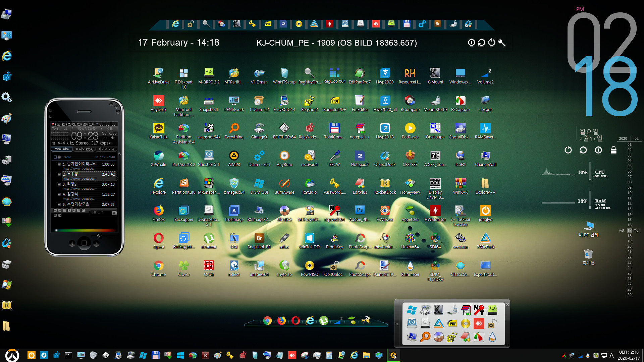Launch the BOOTICEx64 shortcut
Viewport: 644px width, 362px height.
coord(284,131)
